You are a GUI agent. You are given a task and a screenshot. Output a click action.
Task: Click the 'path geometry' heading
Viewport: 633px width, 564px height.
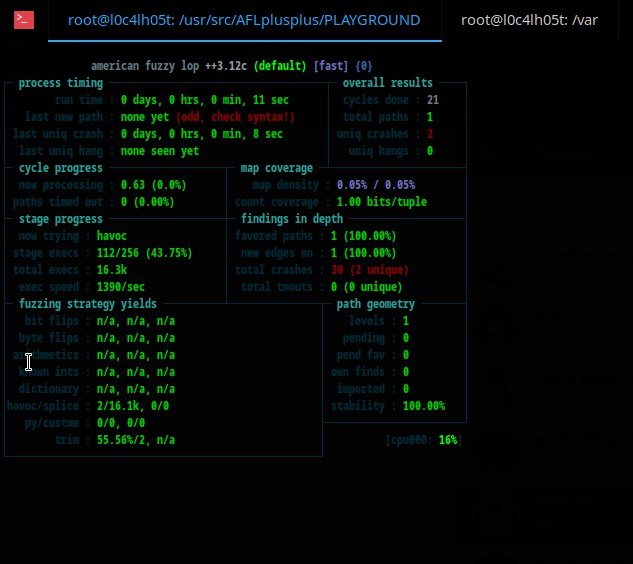(x=375, y=304)
